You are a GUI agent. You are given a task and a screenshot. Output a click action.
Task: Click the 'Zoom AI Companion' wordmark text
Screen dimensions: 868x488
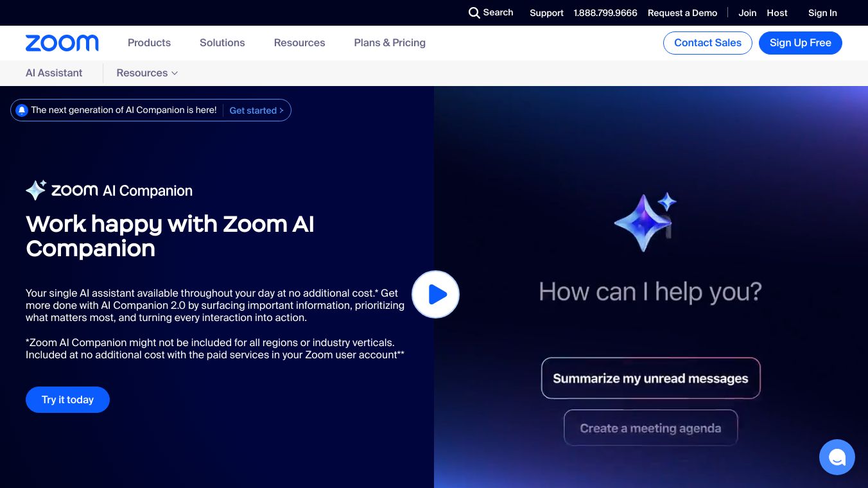pyautogui.click(x=122, y=191)
